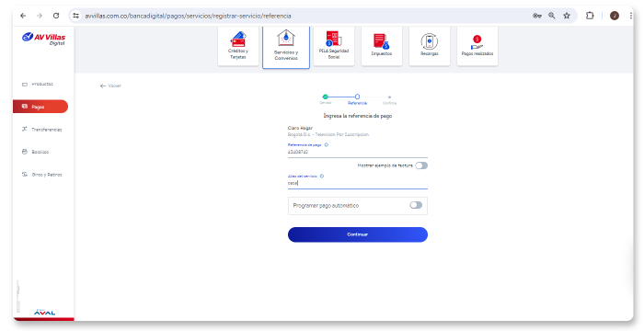Enable Programar pago automático switch
This screenshot has height=331, width=644.
click(x=416, y=205)
